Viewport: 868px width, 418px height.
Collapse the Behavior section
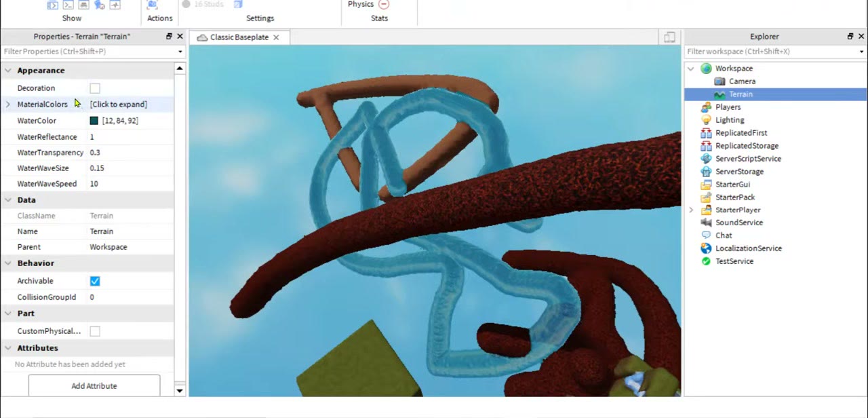click(8, 263)
